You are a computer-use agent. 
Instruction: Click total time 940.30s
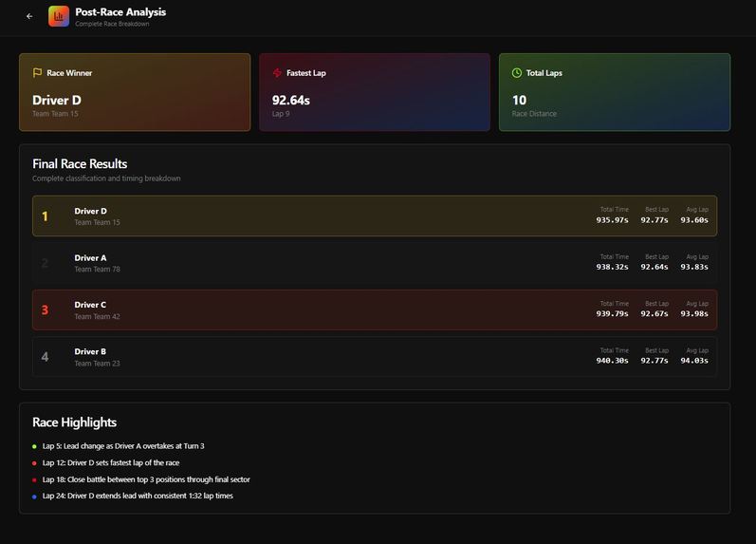pyautogui.click(x=613, y=361)
